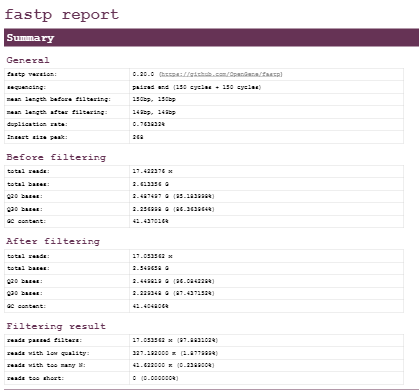Click 'total bases:' label under Before filtering
419x390 pixels.
[x=28, y=184]
